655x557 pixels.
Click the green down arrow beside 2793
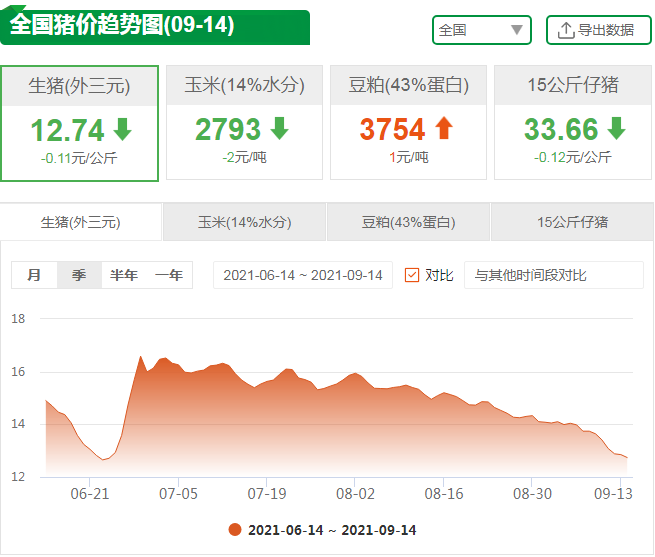point(279,128)
